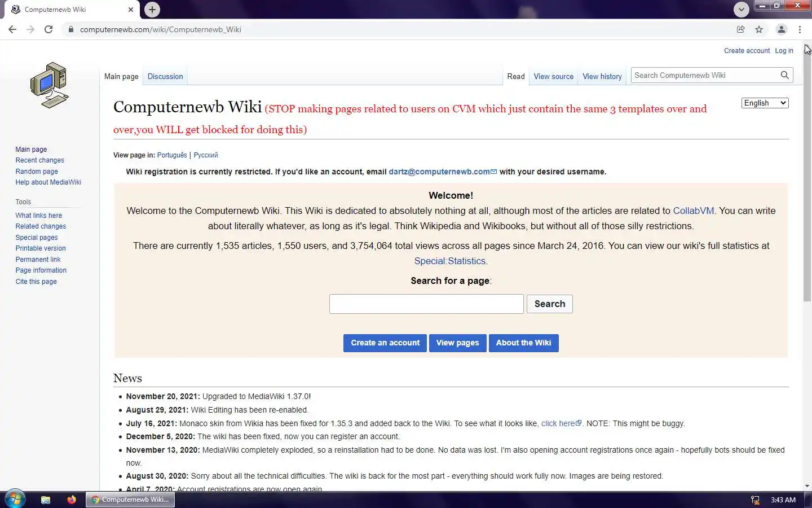The height and width of the screenshot is (508, 812).
Task: Select the Read tab
Action: (515, 76)
